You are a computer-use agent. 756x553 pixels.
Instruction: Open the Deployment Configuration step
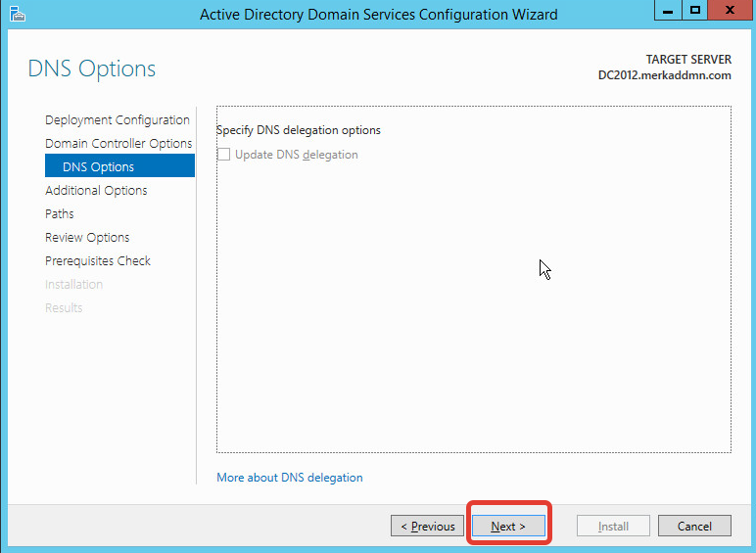118,120
